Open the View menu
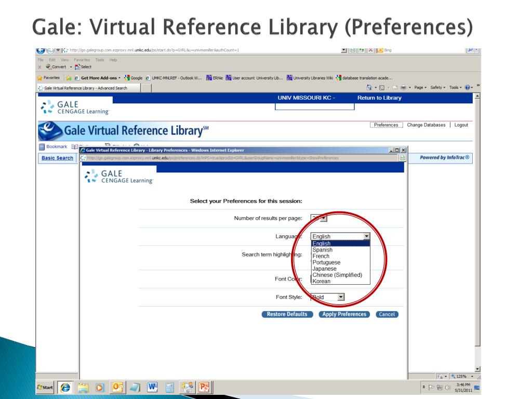532x399 pixels. (64, 60)
